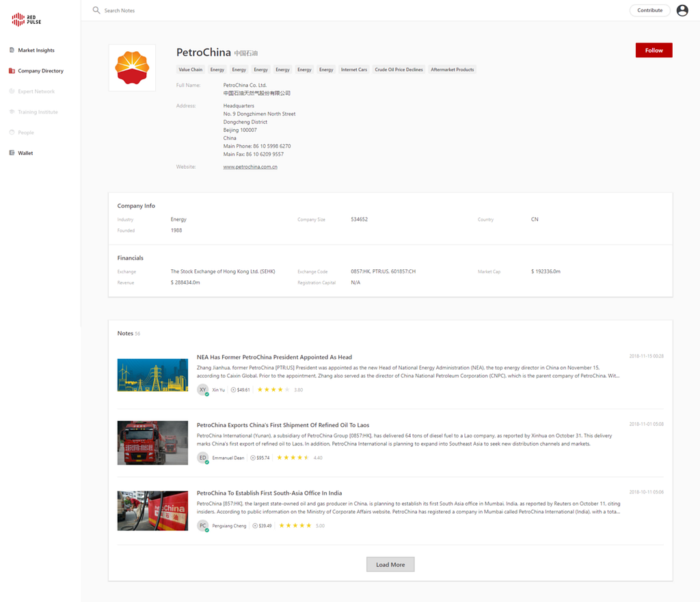This screenshot has height=602, width=700.
Task: Open Wallet in the sidebar
Action: click(x=25, y=152)
